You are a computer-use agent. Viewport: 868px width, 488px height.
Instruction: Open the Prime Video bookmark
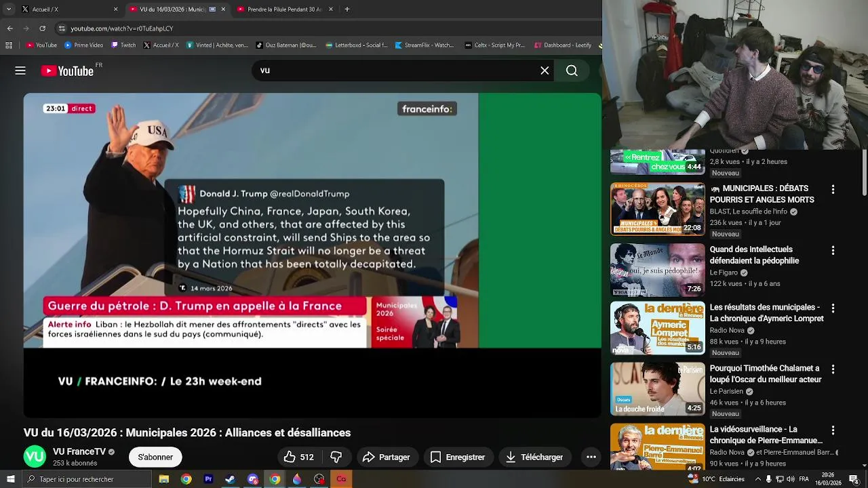83,45
